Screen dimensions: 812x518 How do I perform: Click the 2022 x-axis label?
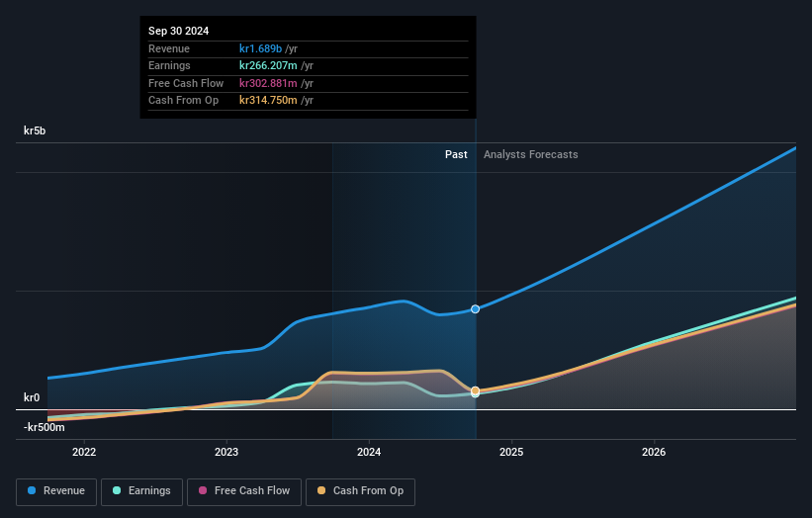pos(84,452)
